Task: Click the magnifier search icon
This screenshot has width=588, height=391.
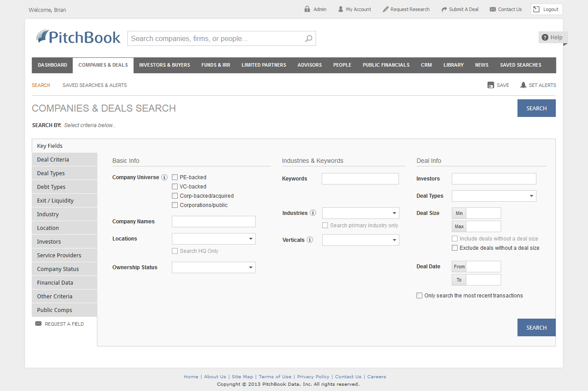Action: [309, 38]
